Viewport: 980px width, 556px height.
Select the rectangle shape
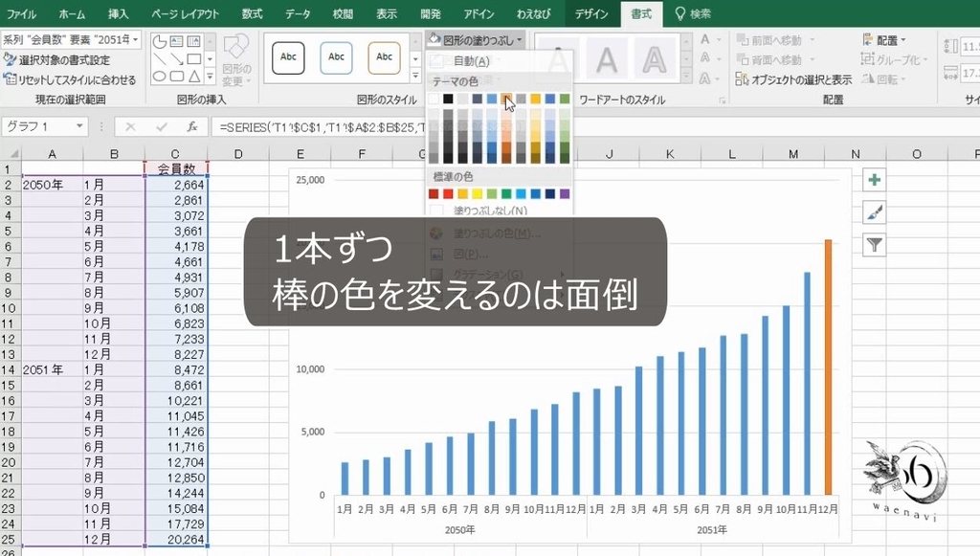tap(193, 59)
